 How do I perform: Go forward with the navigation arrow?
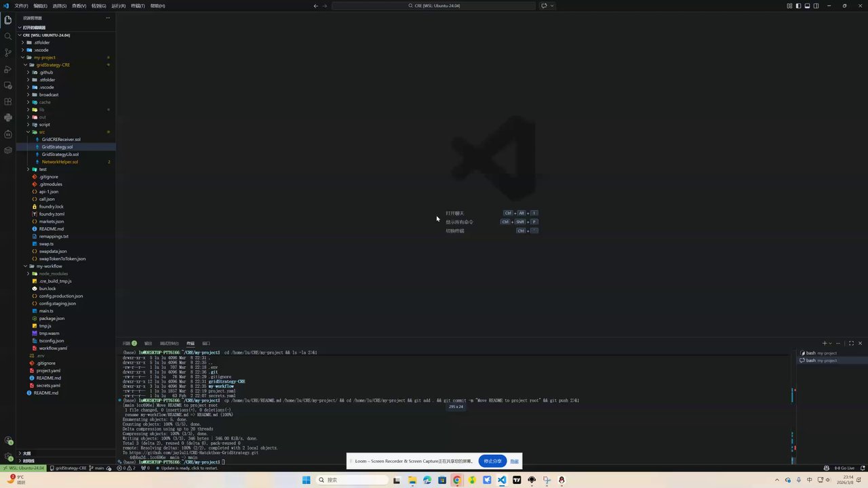pos(325,5)
